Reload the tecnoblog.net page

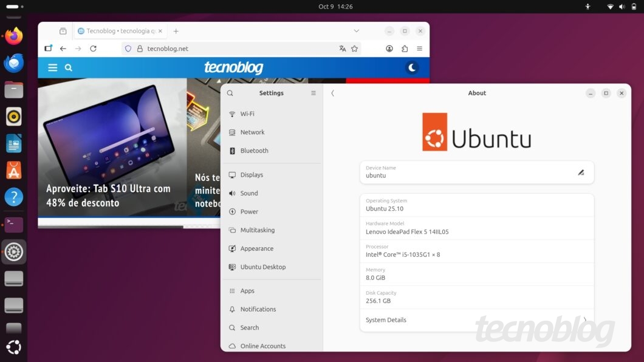coord(93,49)
